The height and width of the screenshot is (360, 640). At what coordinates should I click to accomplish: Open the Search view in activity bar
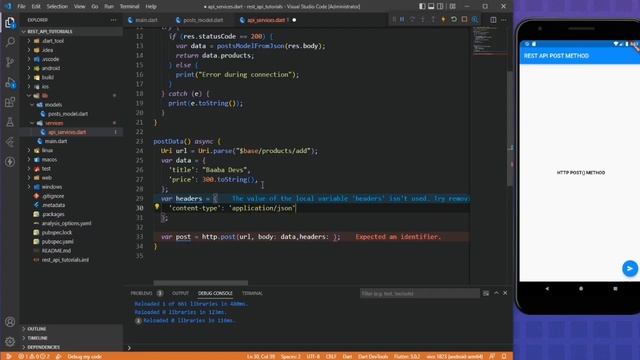10,42
